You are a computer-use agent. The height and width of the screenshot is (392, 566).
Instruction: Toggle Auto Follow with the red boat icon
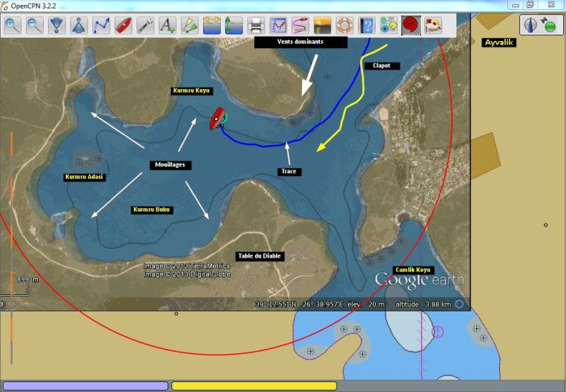(x=123, y=26)
